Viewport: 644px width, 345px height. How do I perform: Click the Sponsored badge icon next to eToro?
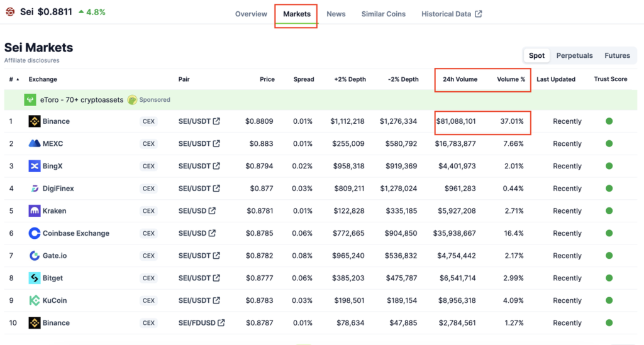click(132, 100)
